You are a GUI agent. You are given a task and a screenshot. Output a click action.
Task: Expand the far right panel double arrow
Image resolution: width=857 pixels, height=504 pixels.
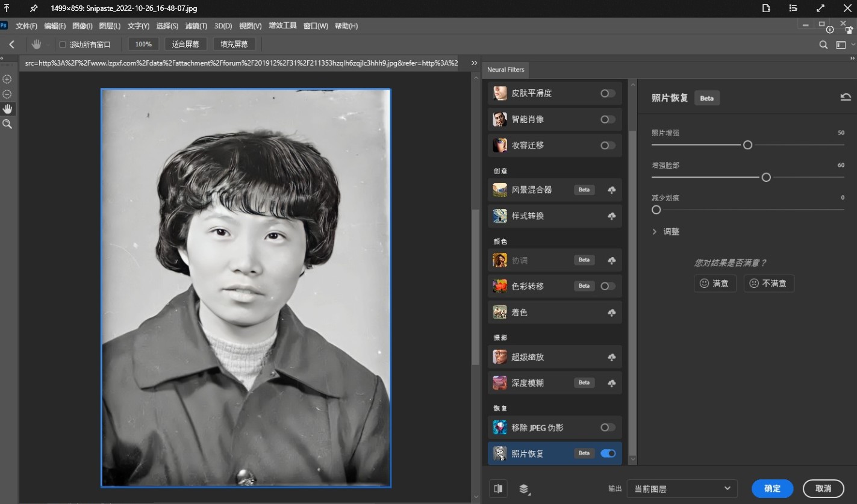point(853,58)
